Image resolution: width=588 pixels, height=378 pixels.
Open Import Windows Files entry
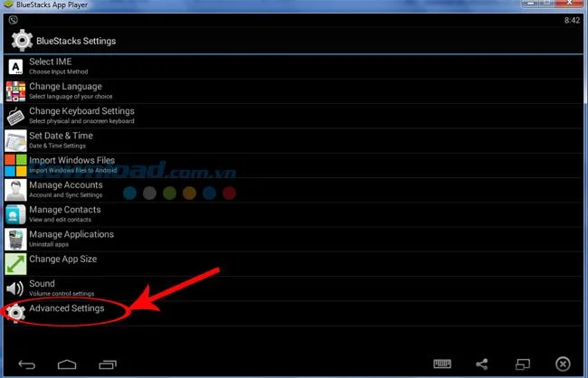tap(294, 165)
